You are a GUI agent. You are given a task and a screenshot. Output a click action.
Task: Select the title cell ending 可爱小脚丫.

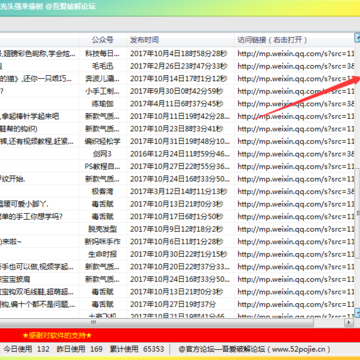pyautogui.click(x=39, y=204)
